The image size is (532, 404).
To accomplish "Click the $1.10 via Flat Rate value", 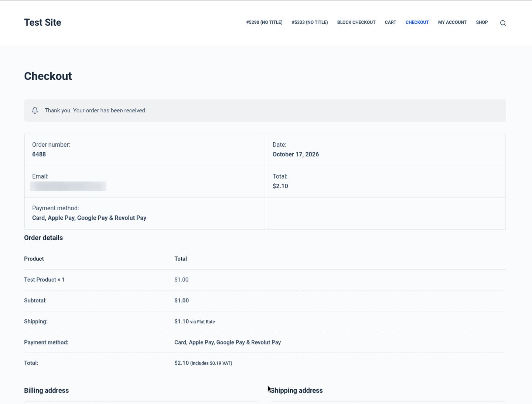I will (x=194, y=322).
